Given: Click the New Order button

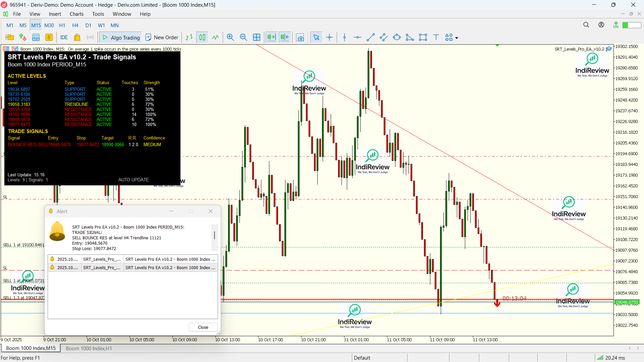Looking at the screenshot, I should pos(162,38).
